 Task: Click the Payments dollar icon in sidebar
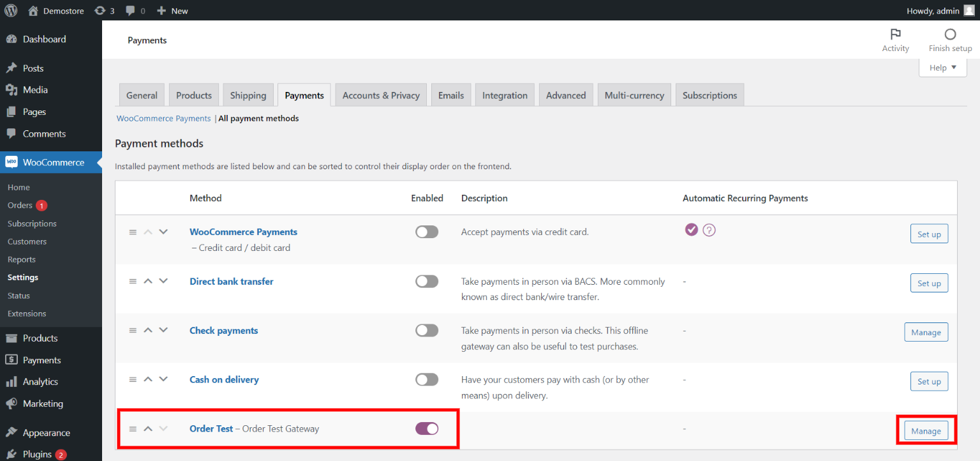[11, 360]
